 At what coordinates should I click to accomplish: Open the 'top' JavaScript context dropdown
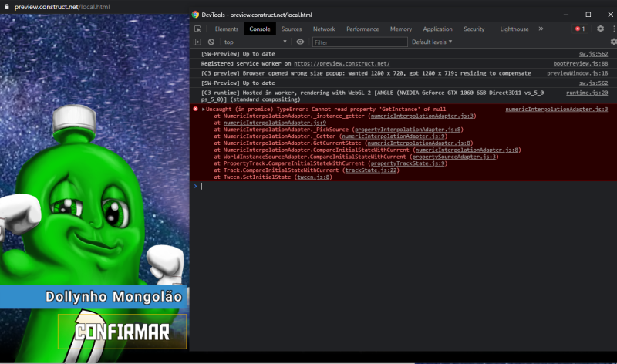[x=255, y=42]
